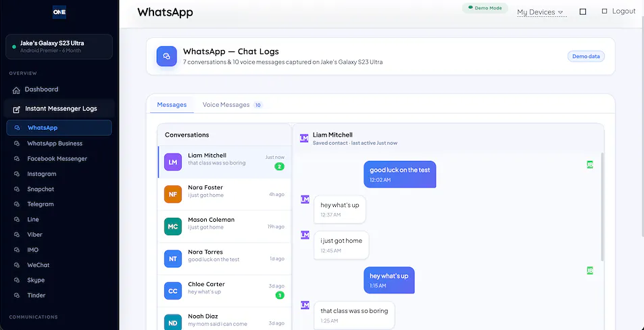Click the Demo Mode badge
This screenshot has height=330, width=644.
(485, 8)
